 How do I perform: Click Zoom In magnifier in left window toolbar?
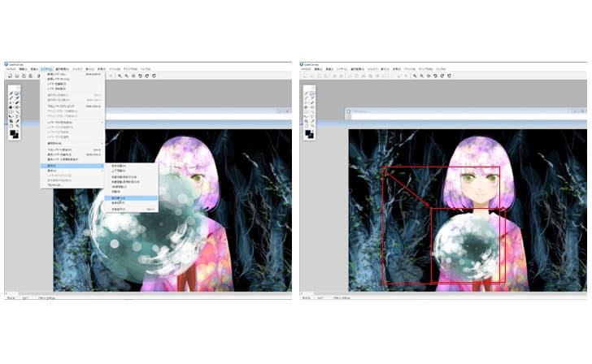pyautogui.click(x=120, y=76)
